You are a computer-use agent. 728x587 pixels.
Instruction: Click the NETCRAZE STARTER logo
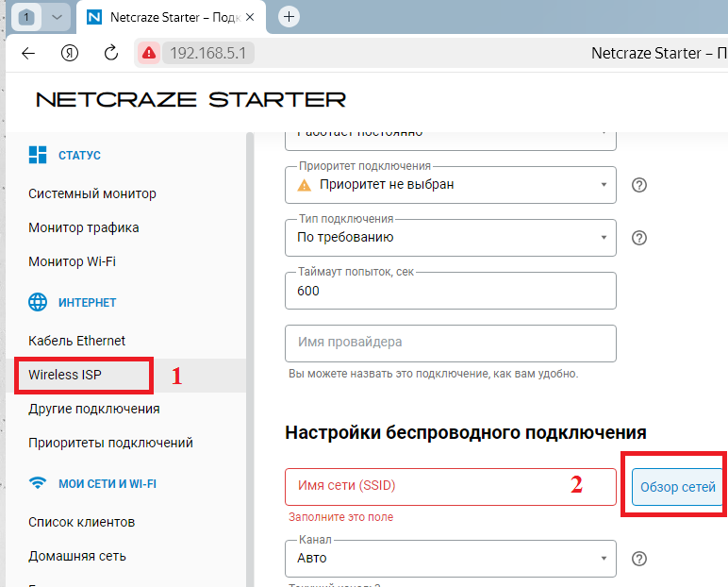tap(190, 100)
